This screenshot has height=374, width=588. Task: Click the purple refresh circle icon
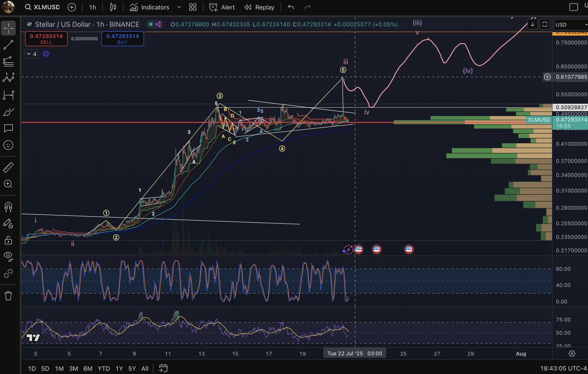46,54
